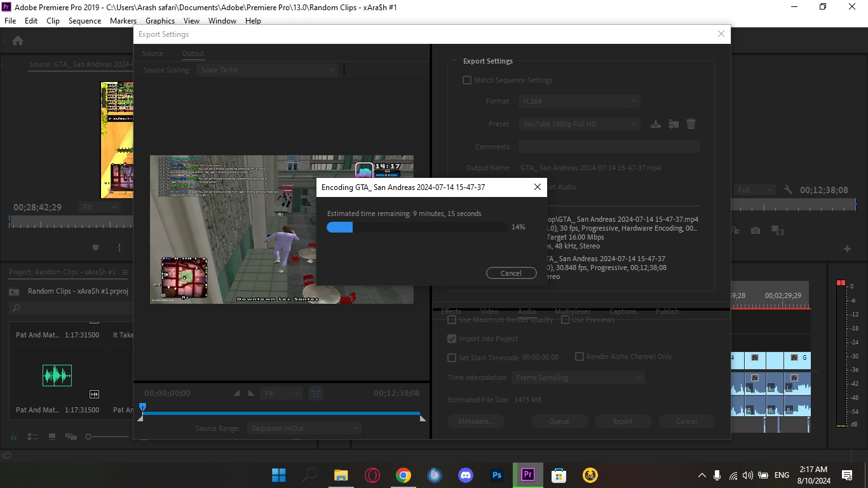Toggle Match Sequence Settings checkbox
The image size is (868, 488).
coord(467,80)
